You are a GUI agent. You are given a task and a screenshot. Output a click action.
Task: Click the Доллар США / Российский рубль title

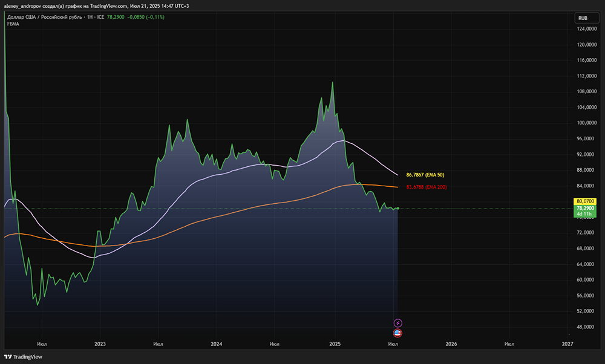point(44,17)
